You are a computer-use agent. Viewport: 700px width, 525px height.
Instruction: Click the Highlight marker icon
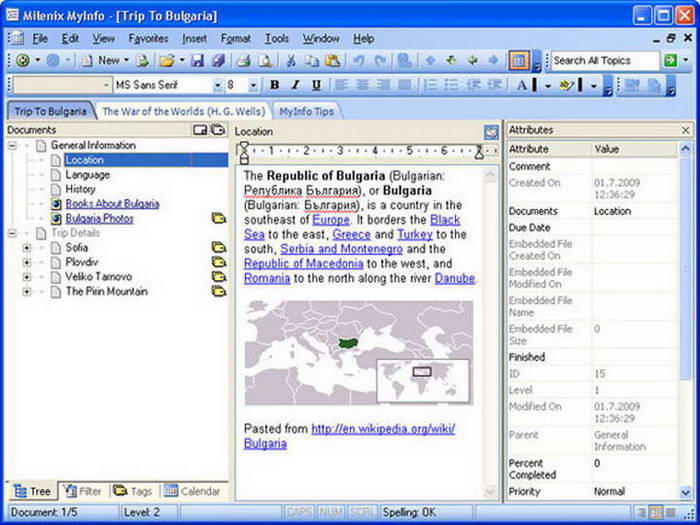point(567,84)
